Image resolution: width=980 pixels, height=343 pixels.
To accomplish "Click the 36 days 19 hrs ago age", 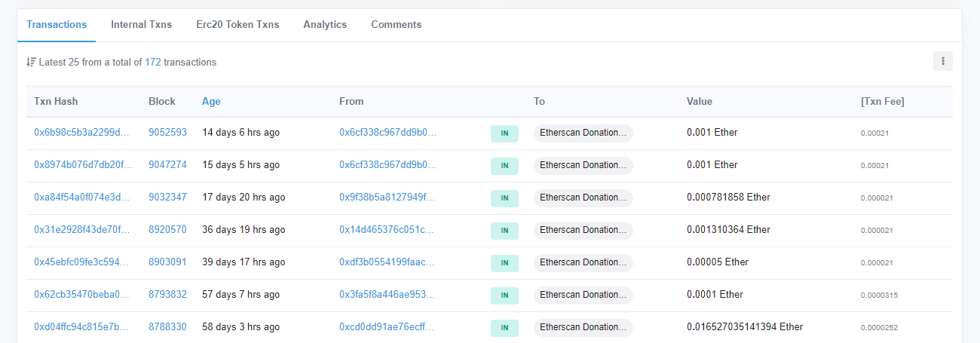I will [243, 230].
